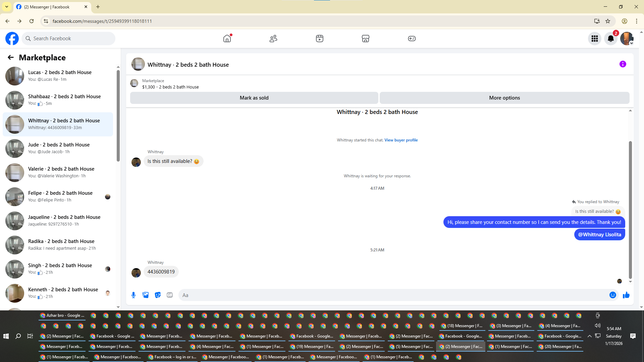Switch to the Friends tab
Viewport: 644px width, 362px height.
tap(273, 39)
